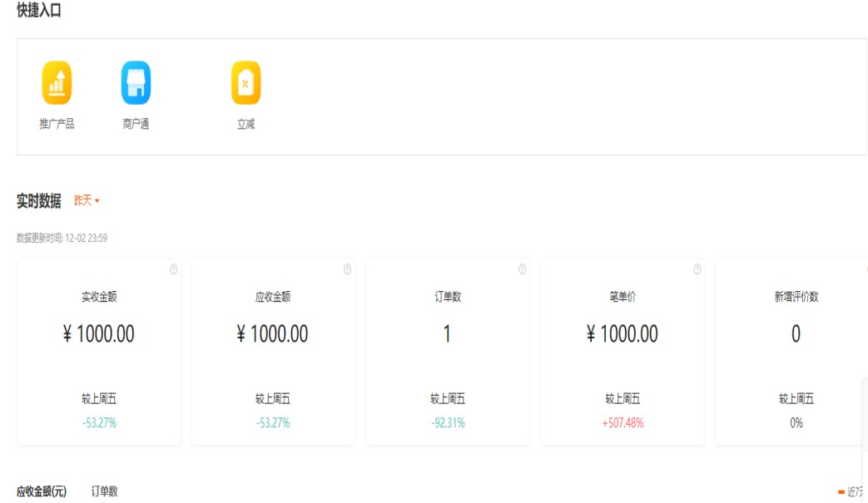
Task: Select the 笔单价 data card
Action: [622, 351]
